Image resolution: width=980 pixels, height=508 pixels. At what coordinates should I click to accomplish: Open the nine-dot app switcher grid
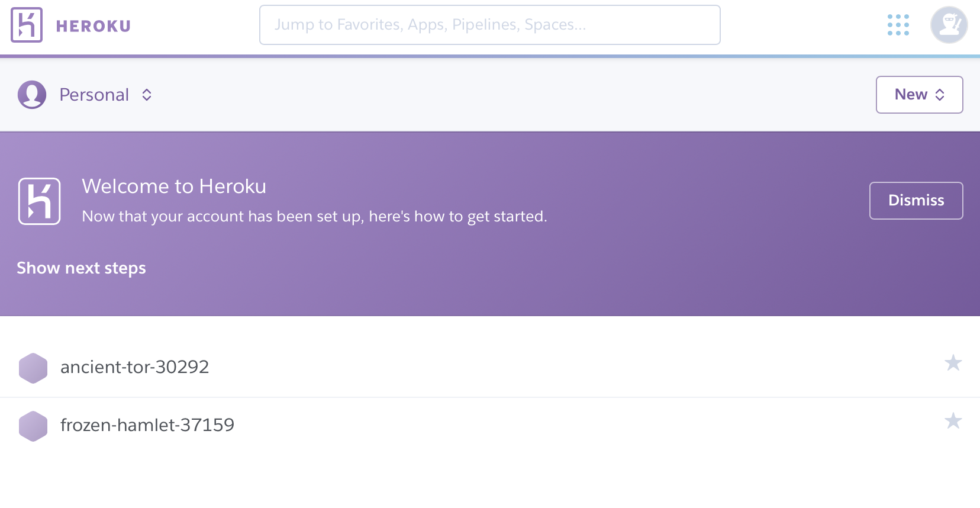[x=898, y=25]
